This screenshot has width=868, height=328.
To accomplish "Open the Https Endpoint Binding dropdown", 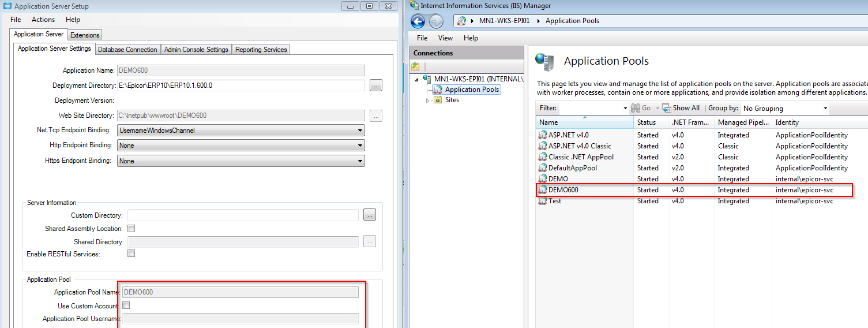I will [241, 161].
